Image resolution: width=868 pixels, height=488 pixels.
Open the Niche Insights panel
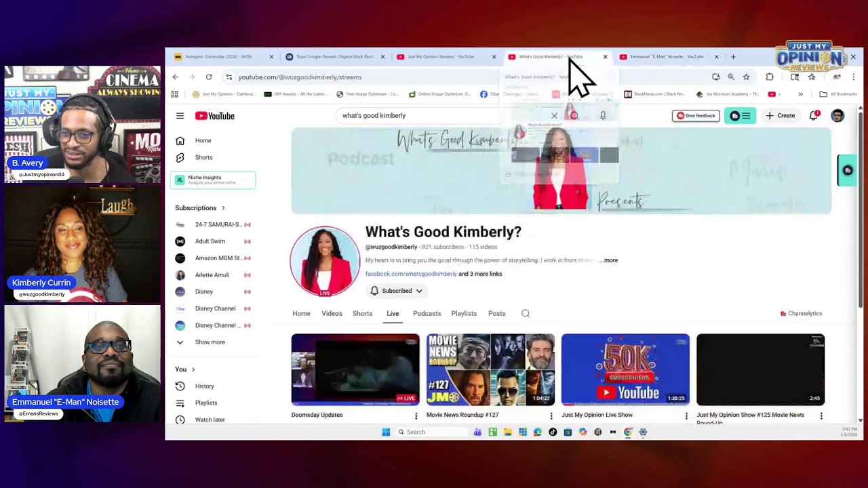click(x=213, y=180)
